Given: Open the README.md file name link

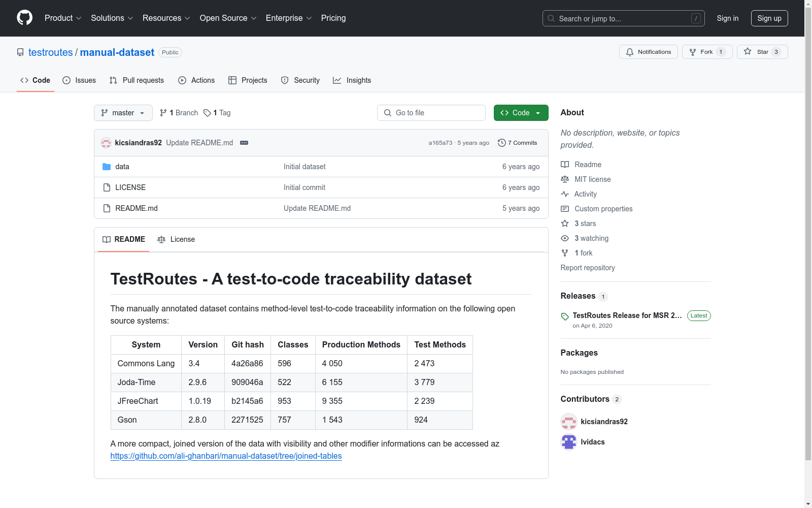Looking at the screenshot, I should coord(137,208).
